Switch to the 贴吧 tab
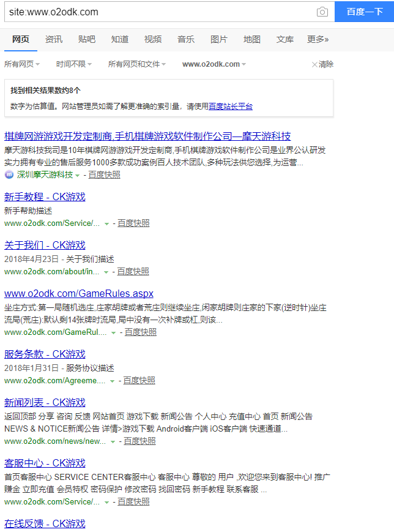Image resolution: width=394 pixels, height=532 pixels. point(86,39)
